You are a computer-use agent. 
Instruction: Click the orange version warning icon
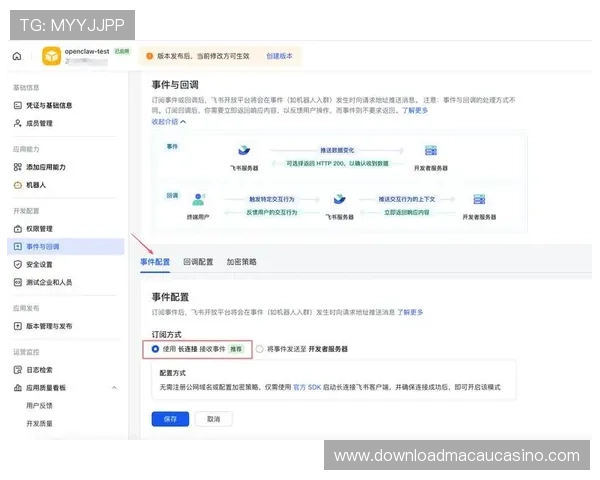pyautogui.click(x=150, y=56)
